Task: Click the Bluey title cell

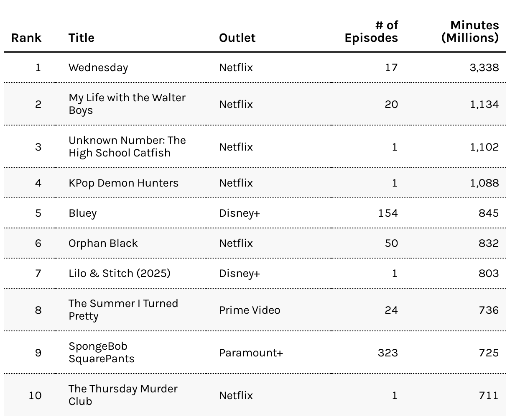Action: (x=83, y=213)
